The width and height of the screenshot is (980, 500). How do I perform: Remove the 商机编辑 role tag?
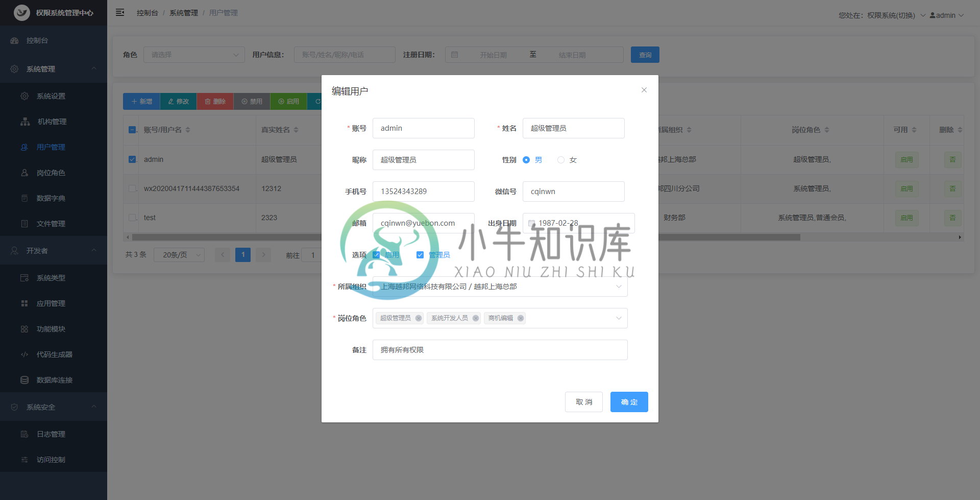521,318
